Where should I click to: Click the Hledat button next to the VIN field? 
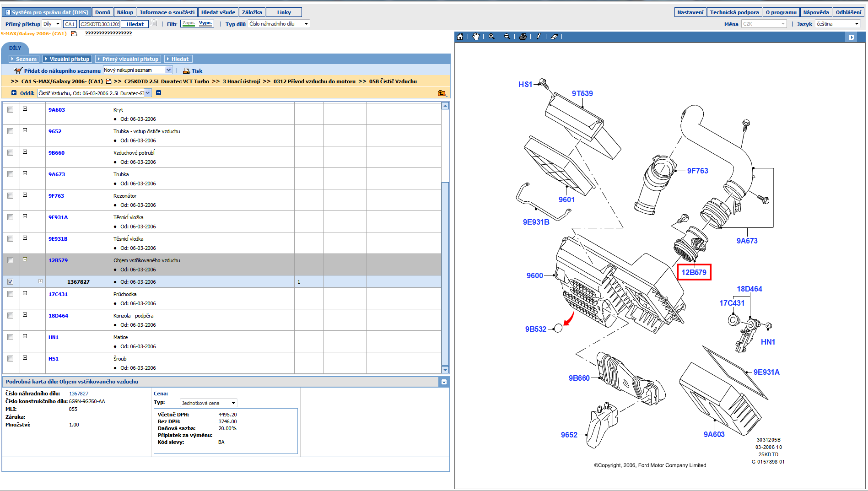pos(135,24)
